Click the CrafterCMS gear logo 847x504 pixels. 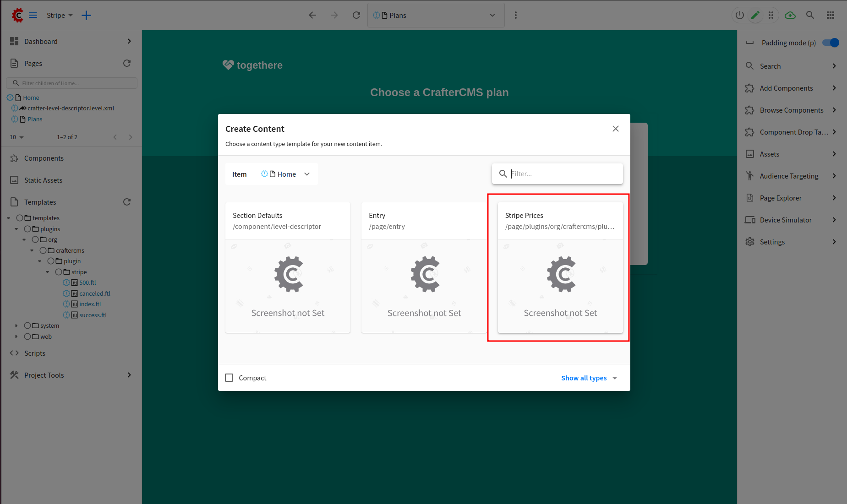point(17,15)
